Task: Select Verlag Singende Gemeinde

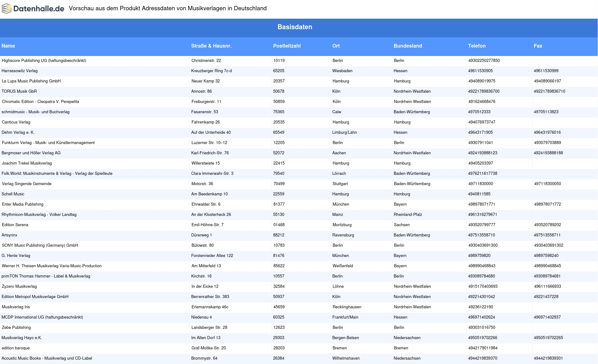Action: [27, 184]
